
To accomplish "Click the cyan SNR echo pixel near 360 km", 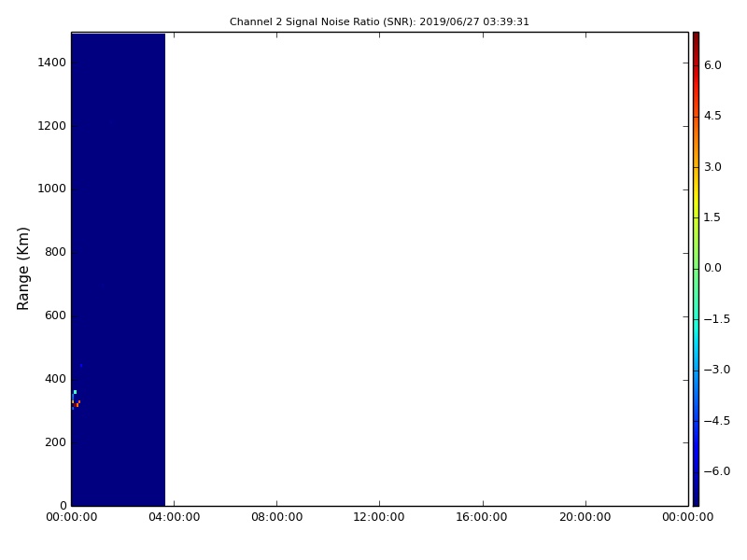I will [75, 392].
